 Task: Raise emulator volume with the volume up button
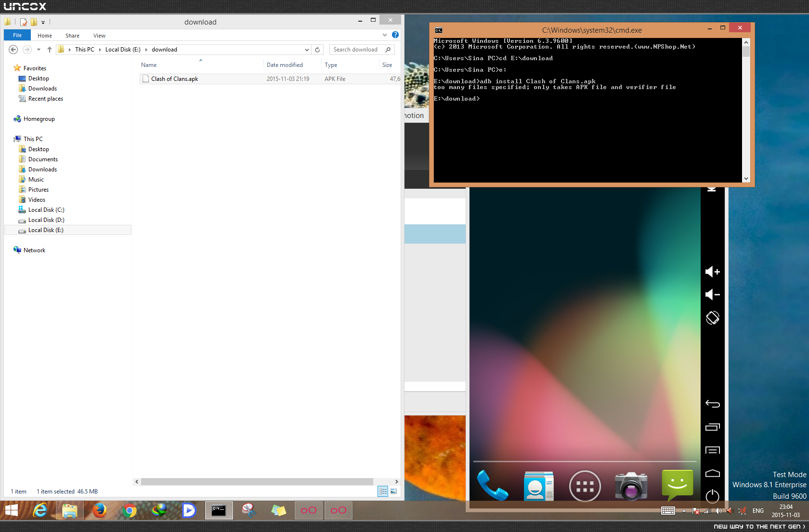pos(713,272)
